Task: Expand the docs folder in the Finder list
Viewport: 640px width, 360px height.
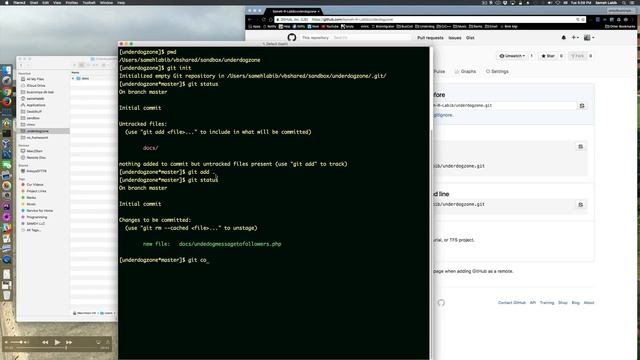Action: 73,78
